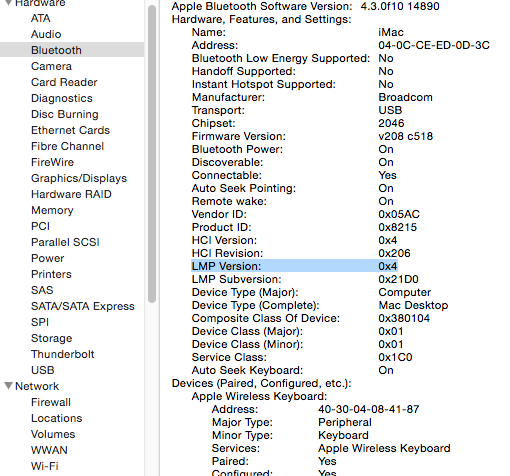Select PCI in the sidebar
Image resolution: width=510 pixels, height=476 pixels.
click(40, 226)
